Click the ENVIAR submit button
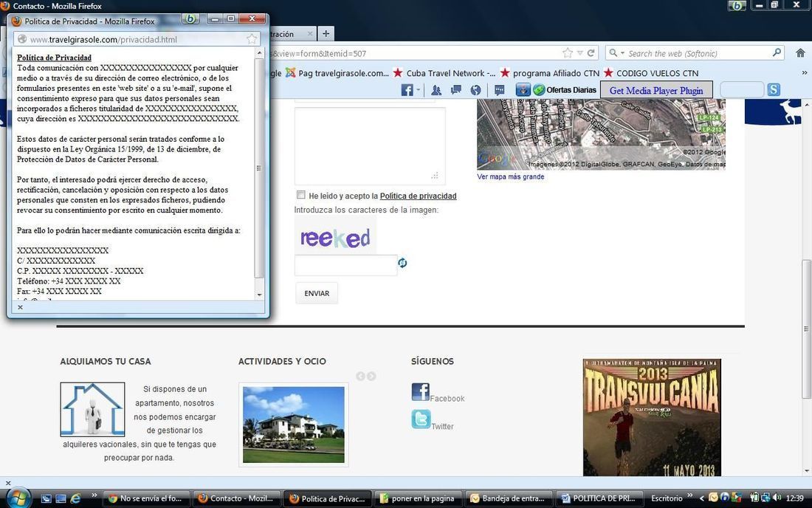 (317, 293)
